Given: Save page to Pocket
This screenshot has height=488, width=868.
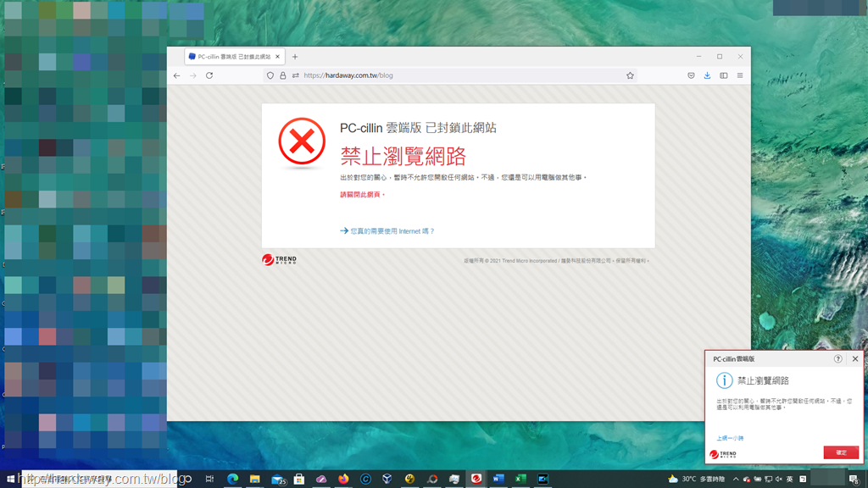Looking at the screenshot, I should click(x=691, y=75).
